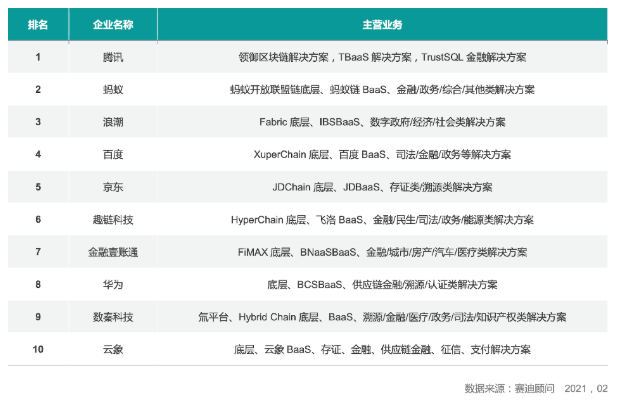Select rank number 7 cell
Screen dimensions: 626x401
tap(38, 252)
